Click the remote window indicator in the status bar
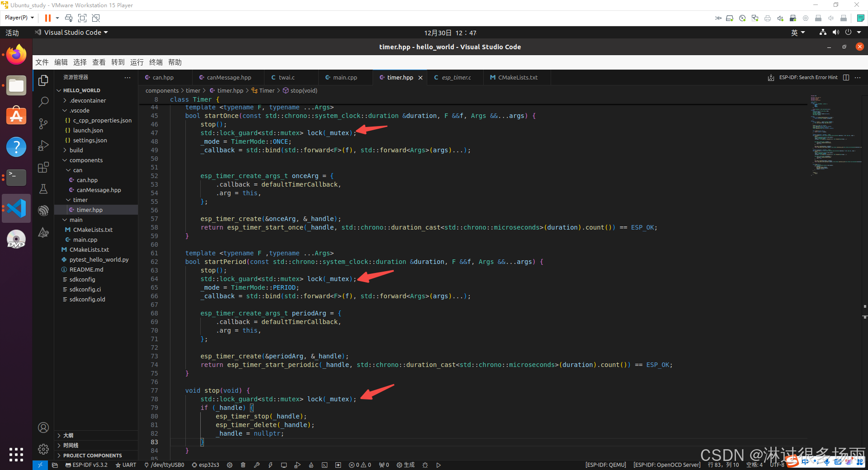The width and height of the screenshot is (868, 470). 40,465
